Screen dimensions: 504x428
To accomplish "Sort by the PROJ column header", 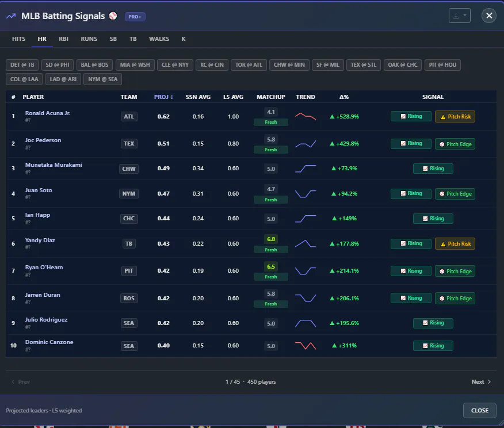I will tap(163, 97).
